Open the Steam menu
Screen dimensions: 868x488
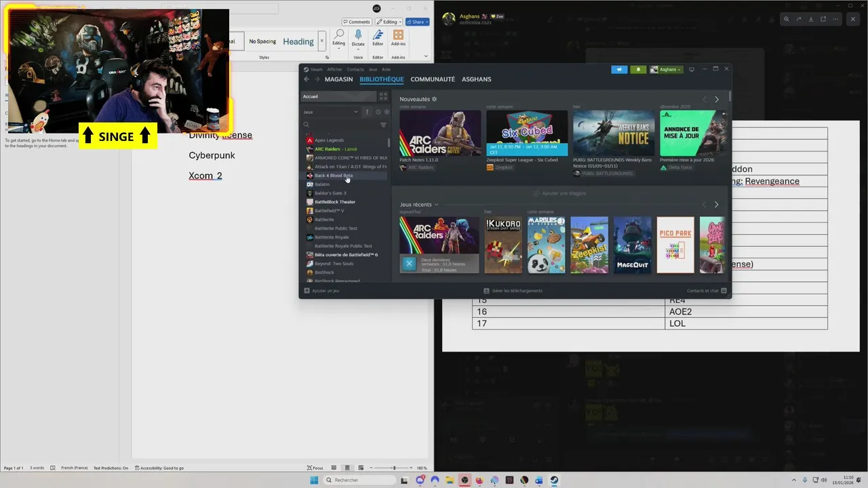point(314,69)
